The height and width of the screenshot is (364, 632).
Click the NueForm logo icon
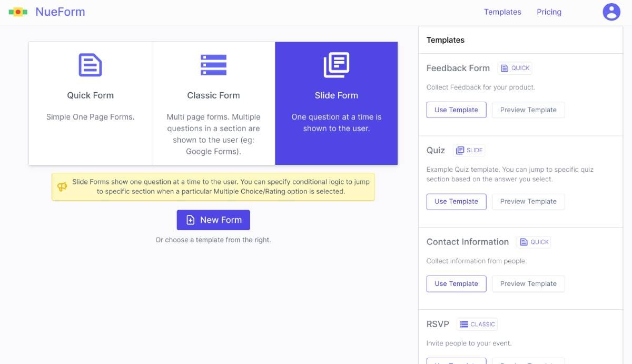tap(18, 12)
